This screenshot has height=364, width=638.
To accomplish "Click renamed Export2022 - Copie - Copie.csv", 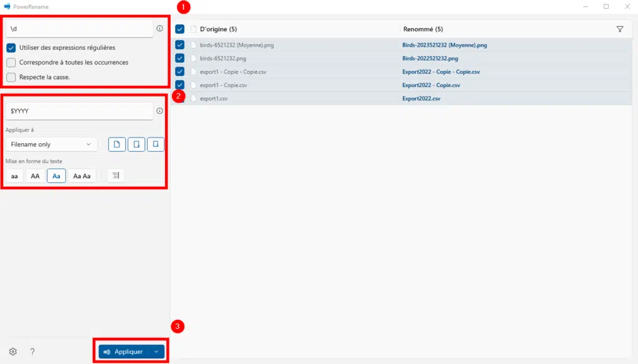I will 441,72.
